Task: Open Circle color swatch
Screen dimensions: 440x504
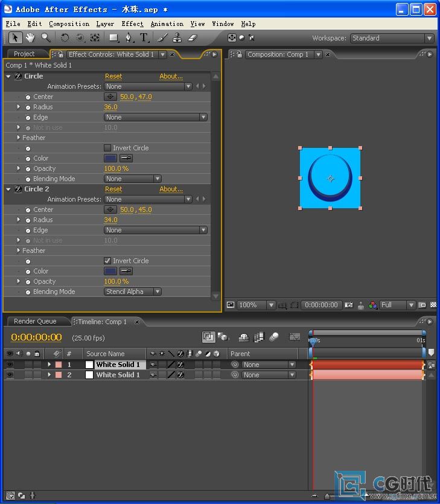Action: click(x=110, y=158)
